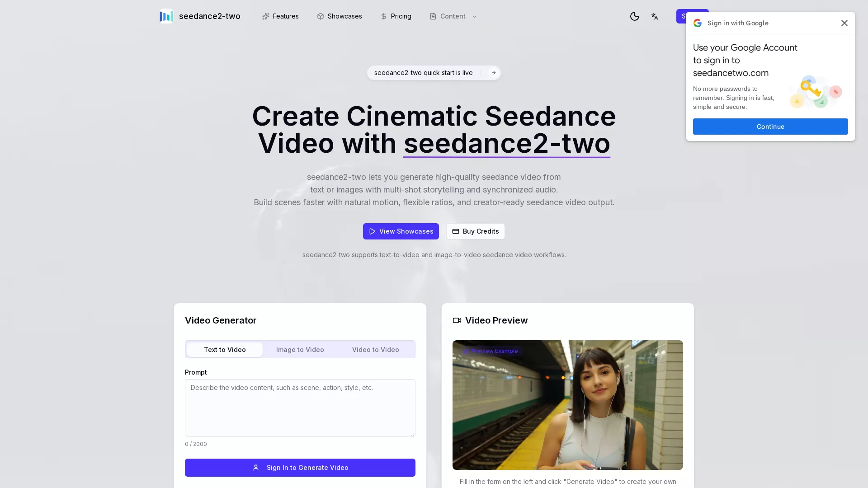The width and height of the screenshot is (868, 488).
Task: Expand the Content dropdown menu
Action: point(453,16)
